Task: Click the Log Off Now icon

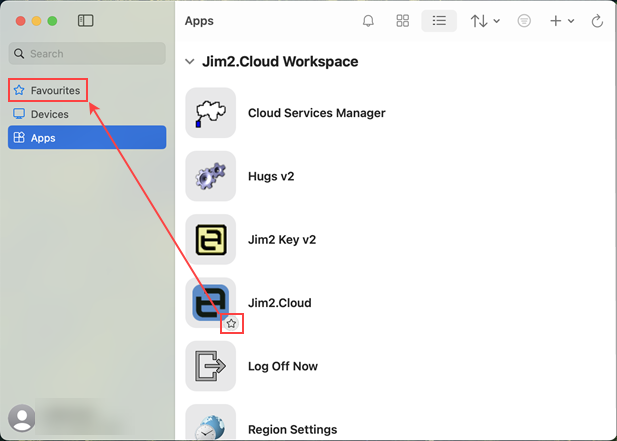Action: [x=211, y=366]
